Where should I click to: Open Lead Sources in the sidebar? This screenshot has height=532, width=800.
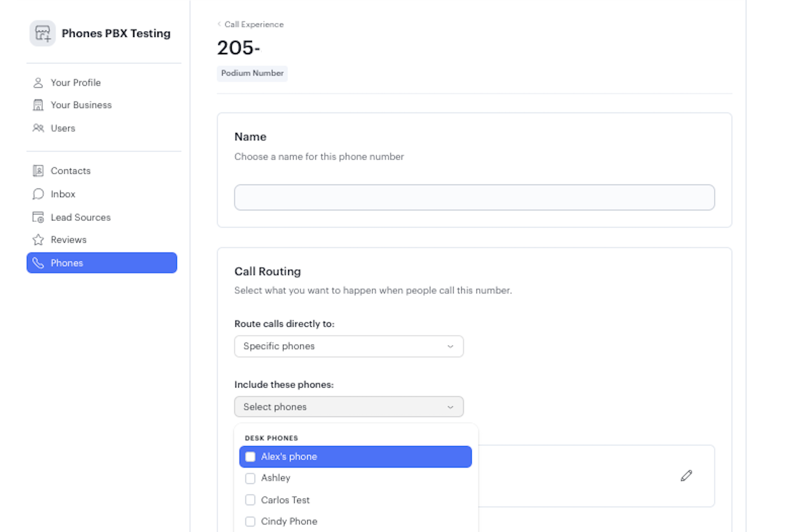pos(80,218)
